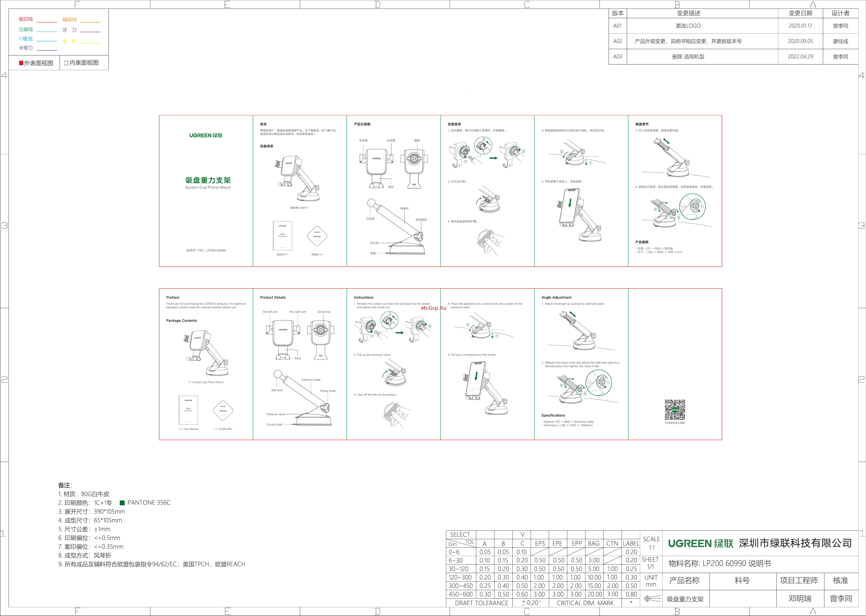Click company name 深圳市绿联科技有限公司
The width and height of the screenshot is (866, 616).
tap(795, 543)
